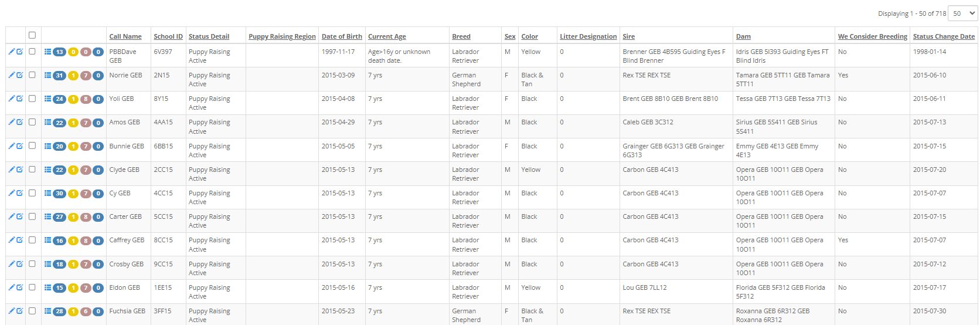Click the Breed column header
Screen dimensions: 980x325
[x=461, y=36]
